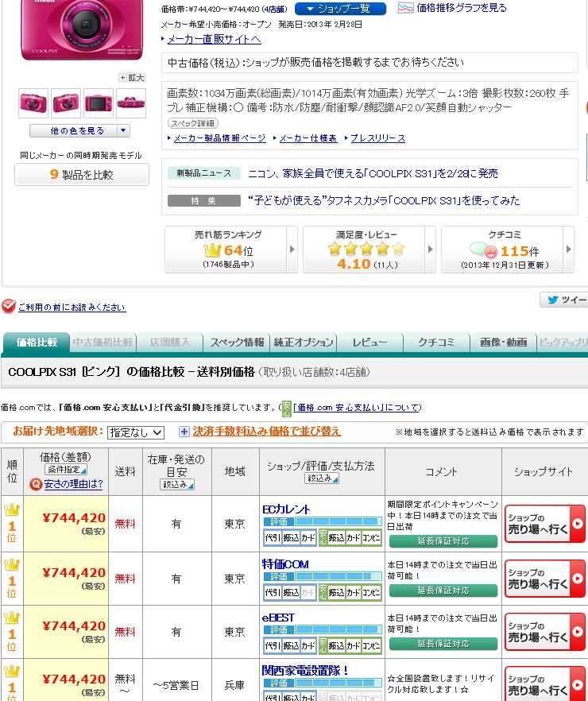Expand the クチコミ box arrow

(x=568, y=250)
